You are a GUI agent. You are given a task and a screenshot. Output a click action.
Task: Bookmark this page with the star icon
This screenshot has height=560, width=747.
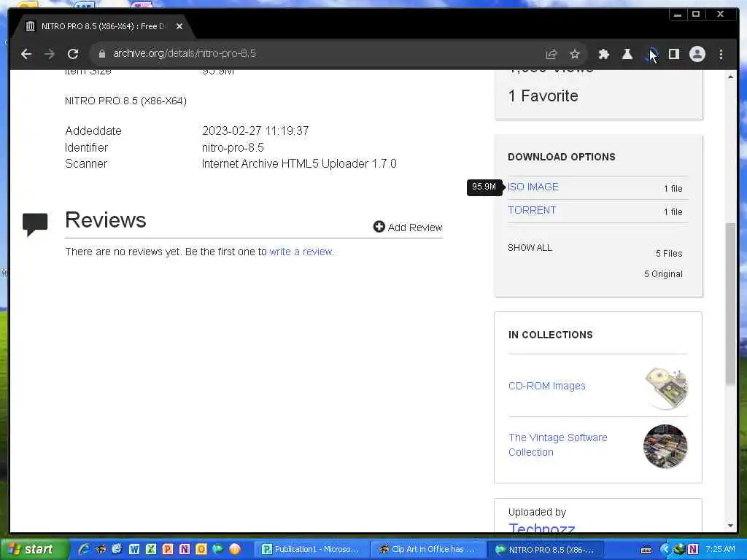click(575, 54)
